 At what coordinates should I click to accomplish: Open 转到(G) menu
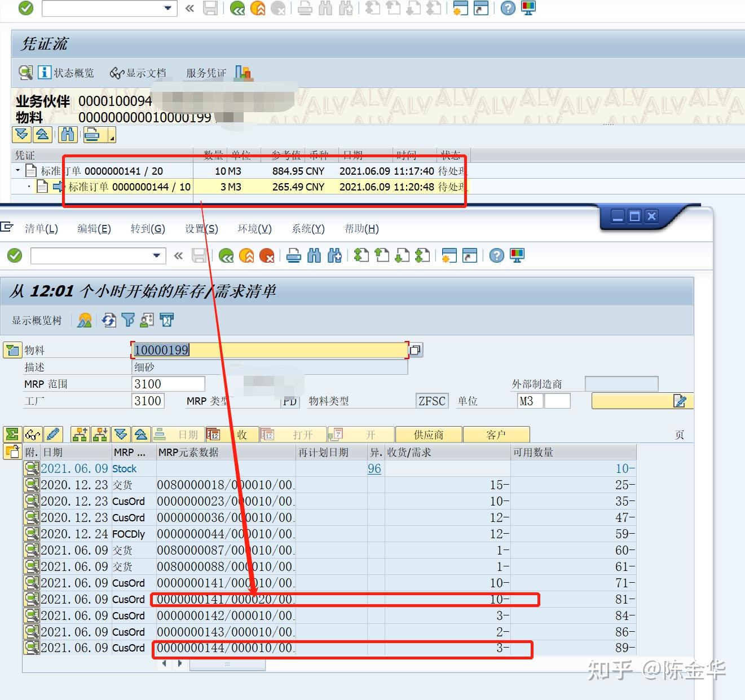tap(148, 228)
